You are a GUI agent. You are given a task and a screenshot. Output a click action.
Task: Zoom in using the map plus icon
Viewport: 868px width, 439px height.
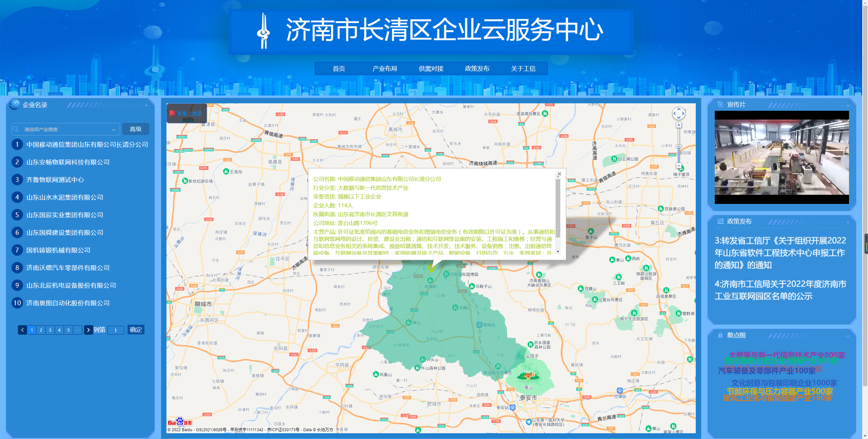[678, 125]
